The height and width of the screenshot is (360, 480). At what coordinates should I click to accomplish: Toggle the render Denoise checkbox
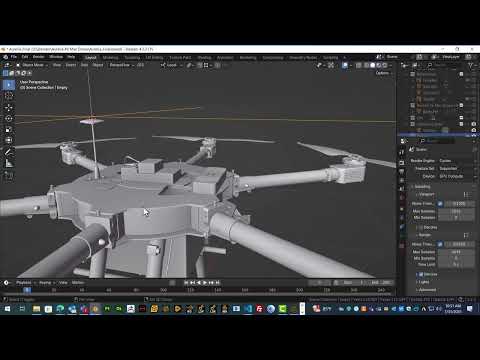pos(421,274)
